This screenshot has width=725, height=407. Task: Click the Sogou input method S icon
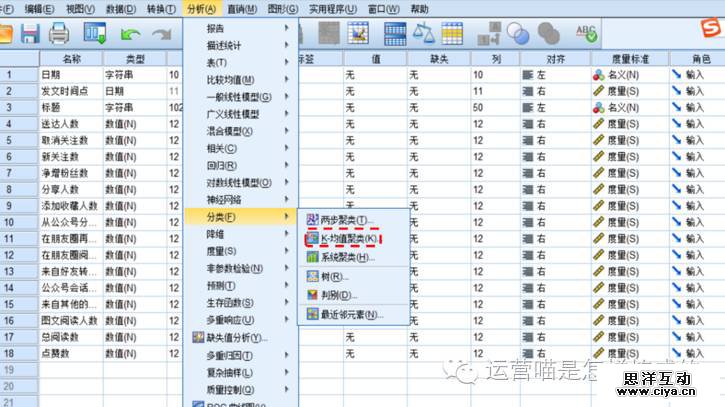711,28
